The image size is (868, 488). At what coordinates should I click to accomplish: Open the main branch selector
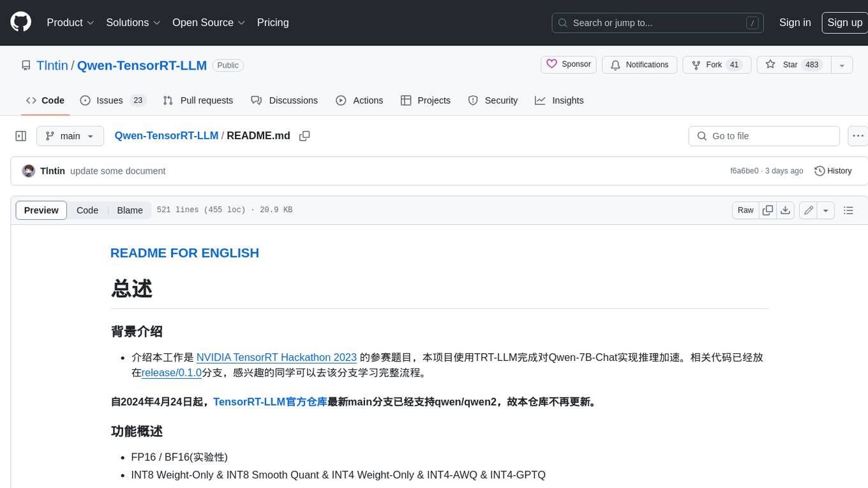pyautogui.click(x=70, y=136)
